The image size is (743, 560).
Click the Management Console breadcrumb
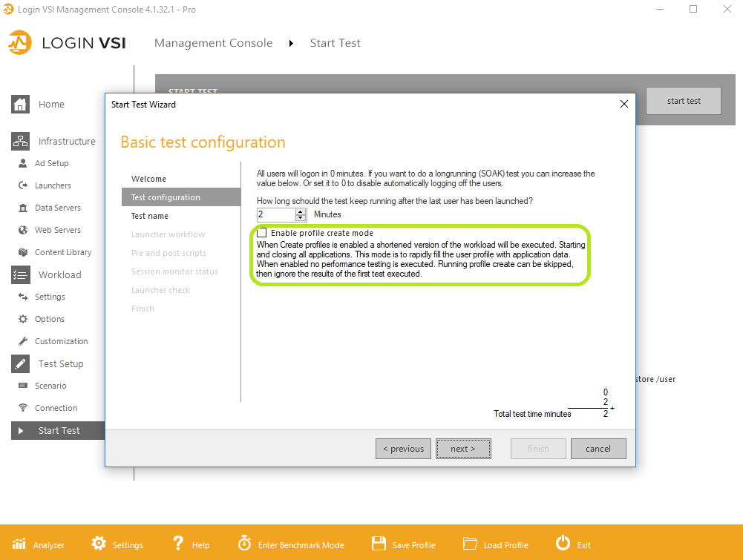(x=214, y=43)
